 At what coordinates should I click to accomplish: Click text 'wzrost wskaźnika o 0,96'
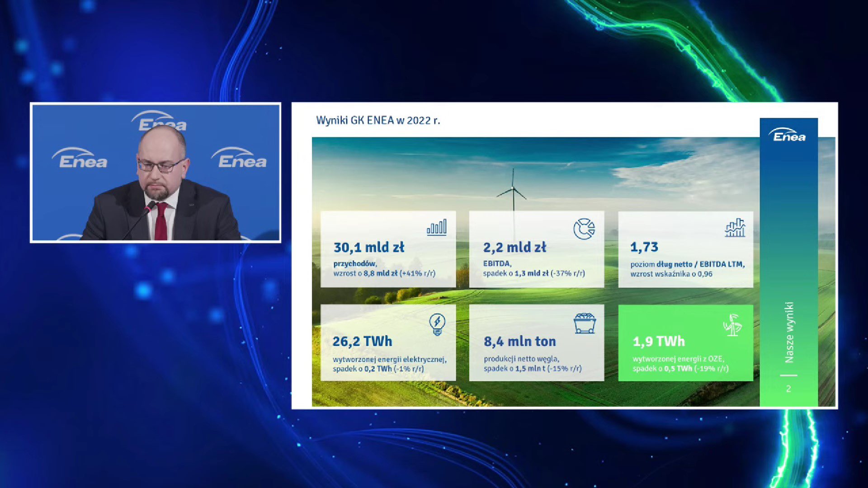tap(671, 274)
